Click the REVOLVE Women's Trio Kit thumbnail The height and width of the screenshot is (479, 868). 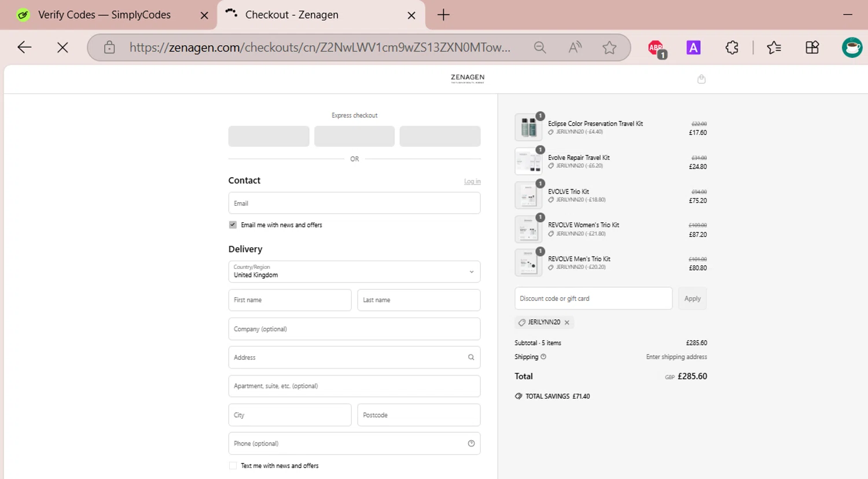pyautogui.click(x=528, y=229)
